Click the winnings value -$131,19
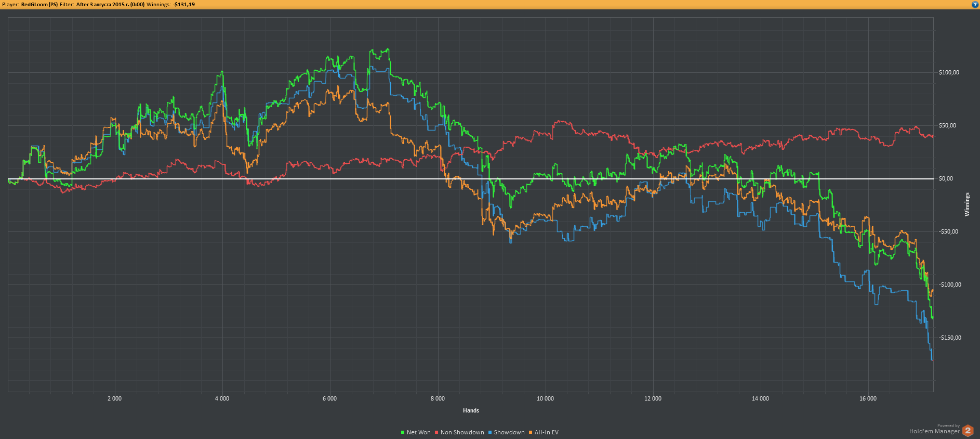The image size is (980, 439). click(184, 4)
